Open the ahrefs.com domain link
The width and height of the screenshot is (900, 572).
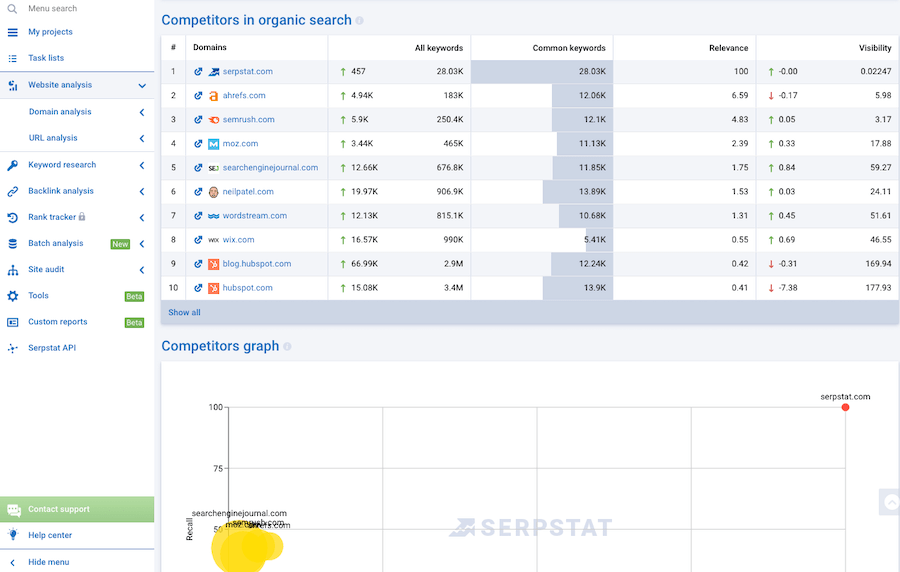tap(244, 96)
